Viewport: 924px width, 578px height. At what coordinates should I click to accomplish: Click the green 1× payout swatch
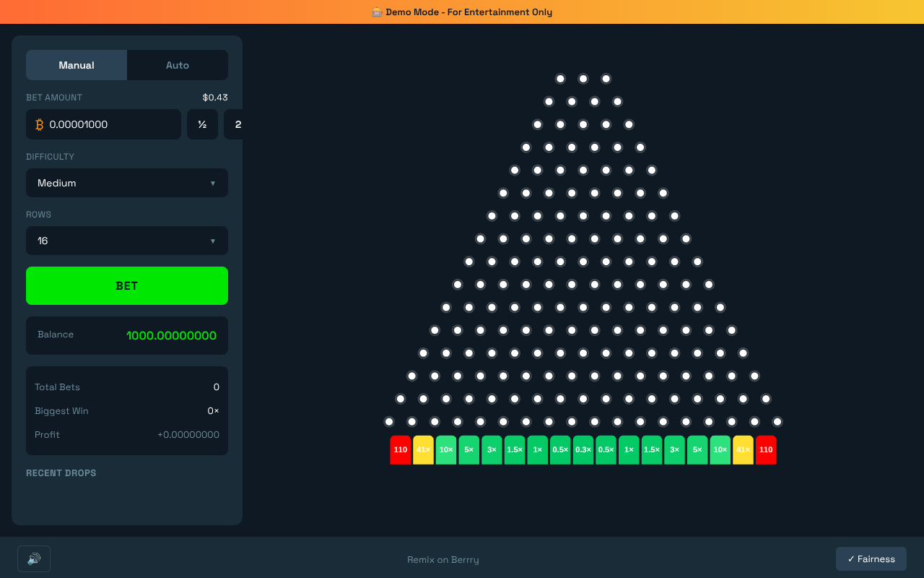pyautogui.click(x=537, y=449)
